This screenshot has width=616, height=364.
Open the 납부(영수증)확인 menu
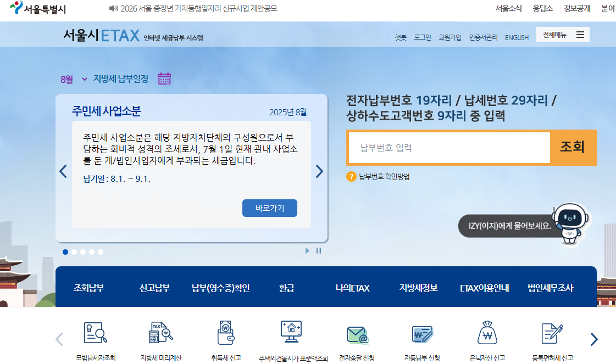click(x=221, y=288)
